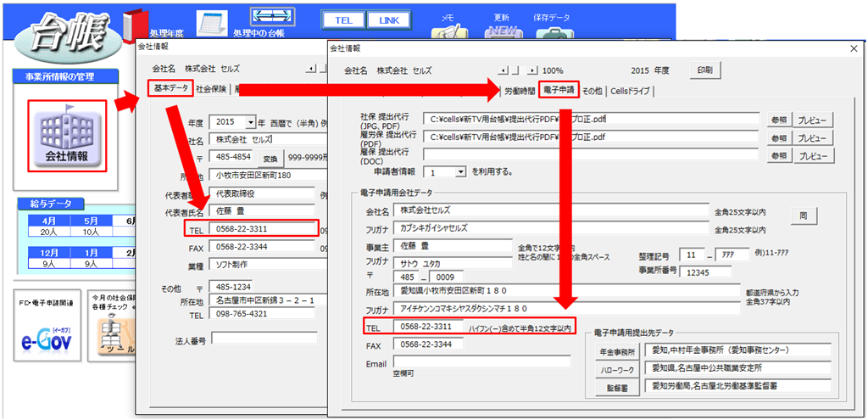Click the 整理記号 field containing 11
Screen dimensions: 868x420
691,255
